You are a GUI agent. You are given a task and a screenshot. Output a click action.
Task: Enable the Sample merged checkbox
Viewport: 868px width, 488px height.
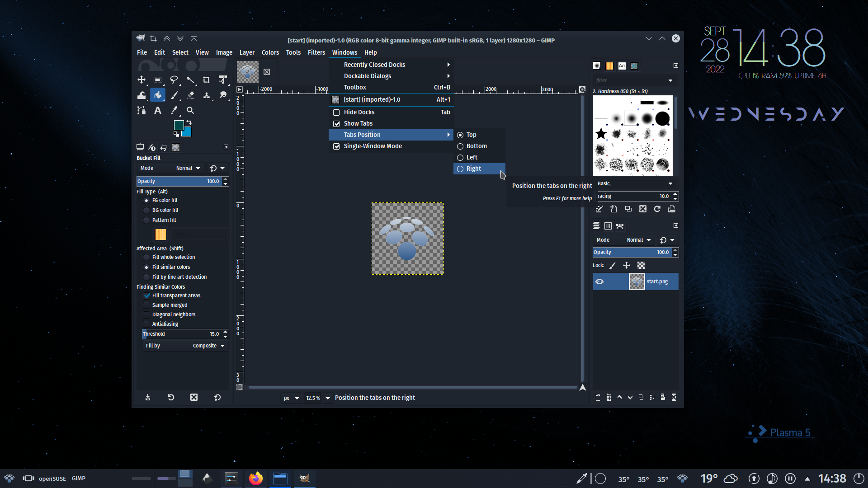click(x=147, y=305)
